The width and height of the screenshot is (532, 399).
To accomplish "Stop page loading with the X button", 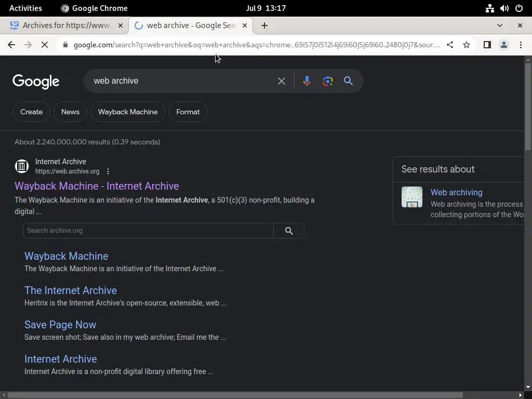I will pyautogui.click(x=45, y=45).
